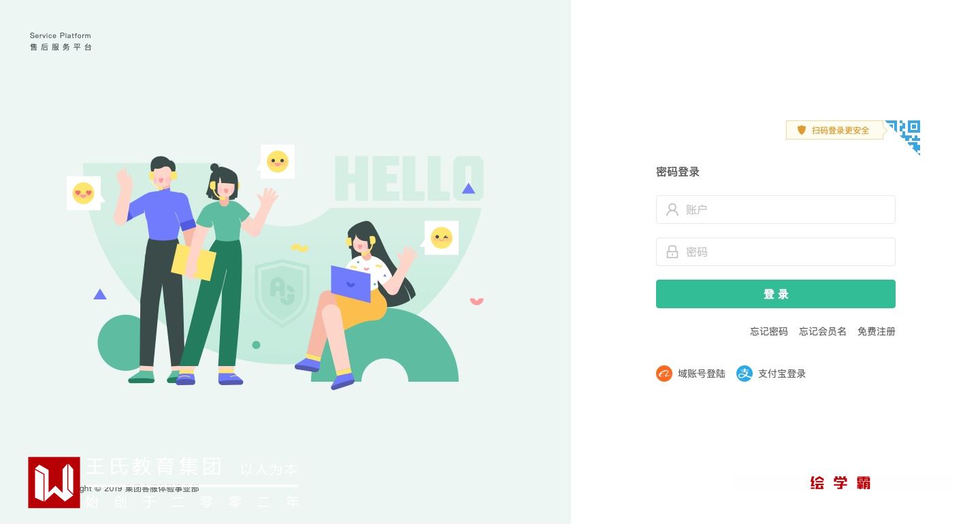Viewport: 980px width, 528px height.
Task: Open the 忘记会员名 forgot username link
Action: 823,331
